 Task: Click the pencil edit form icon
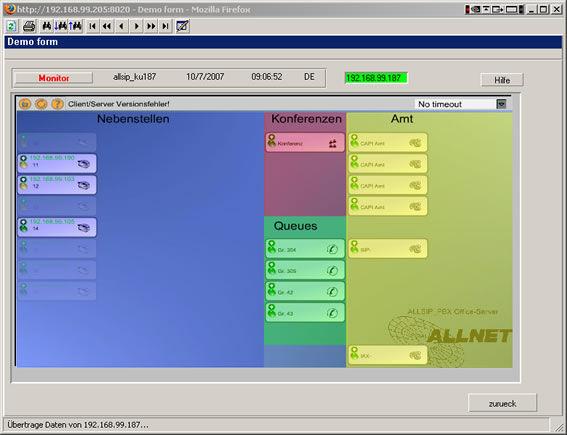click(182, 26)
